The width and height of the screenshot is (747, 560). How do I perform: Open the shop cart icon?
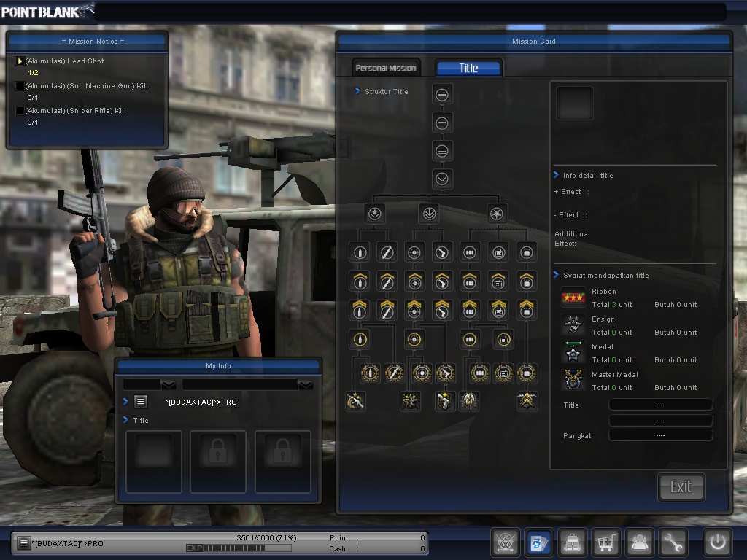click(x=605, y=542)
